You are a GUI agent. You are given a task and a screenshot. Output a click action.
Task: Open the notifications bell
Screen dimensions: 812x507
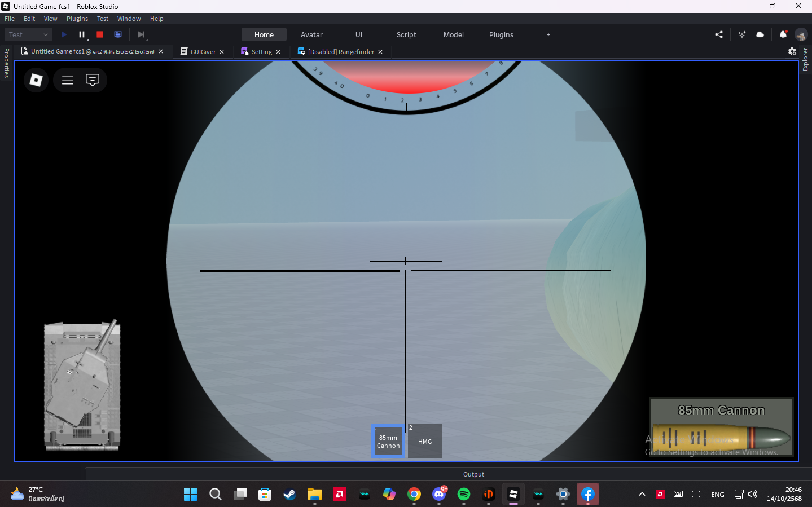(x=783, y=34)
